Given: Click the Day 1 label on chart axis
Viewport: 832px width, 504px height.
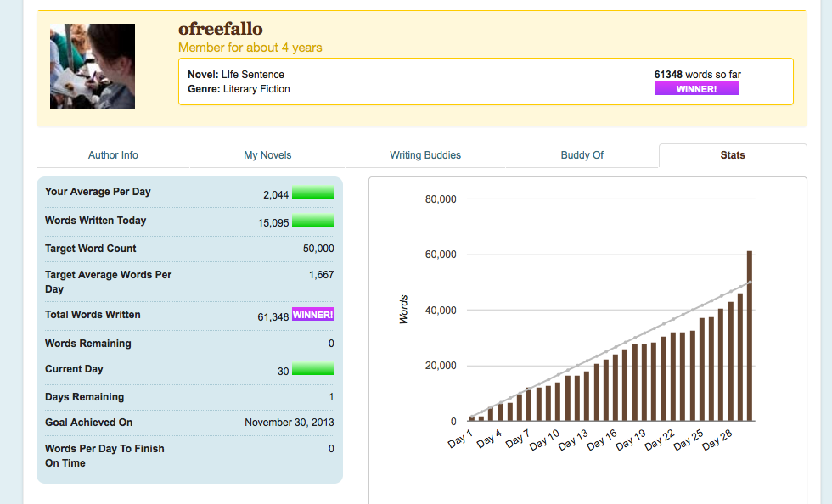Looking at the screenshot, I should pos(460,441).
